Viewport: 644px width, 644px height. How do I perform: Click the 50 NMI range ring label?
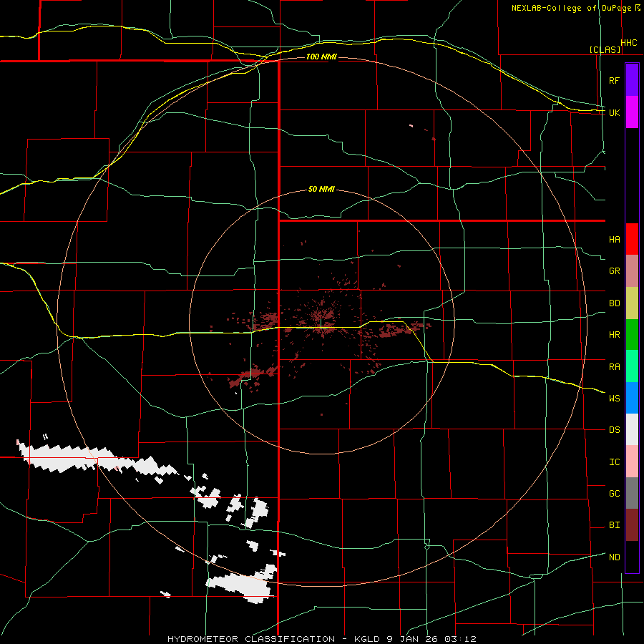click(321, 190)
